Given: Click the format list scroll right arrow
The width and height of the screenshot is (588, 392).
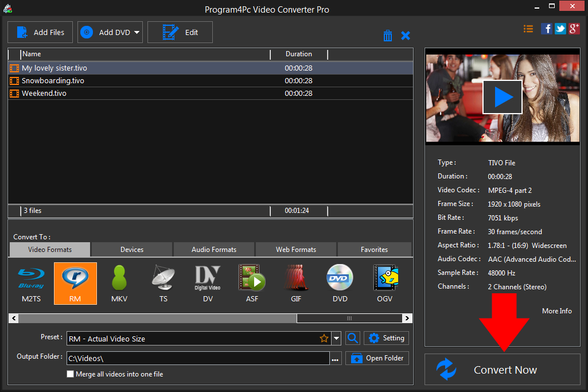Looking at the screenshot, I should pyautogui.click(x=407, y=319).
